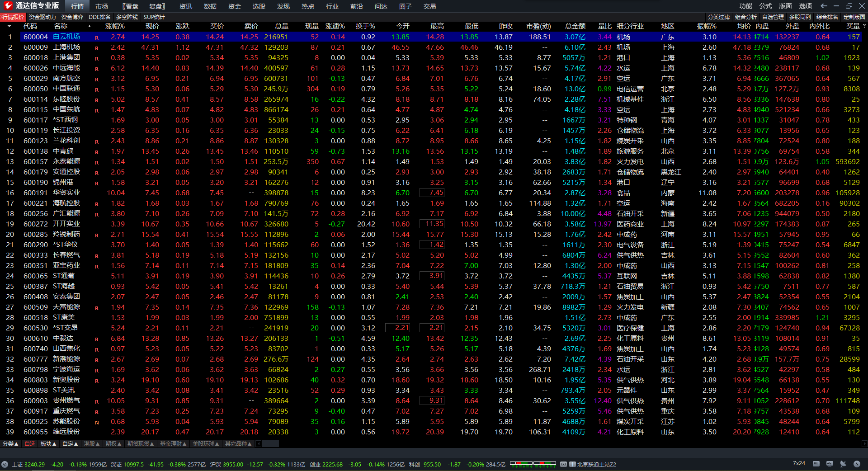
Task: Open the column menu arrow above row numbers
Action: tap(9, 26)
